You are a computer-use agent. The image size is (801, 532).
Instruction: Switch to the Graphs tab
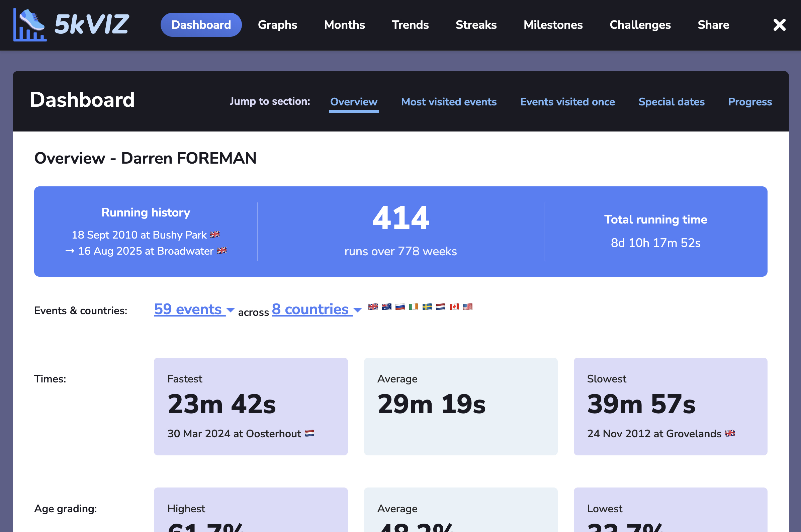click(x=277, y=25)
